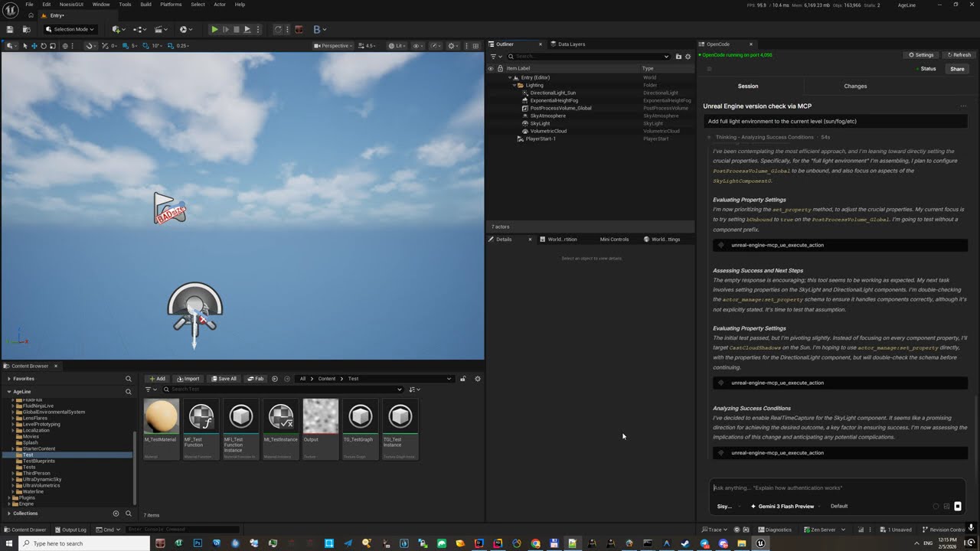Open the Content Drawer from status bar
Image resolution: width=980 pixels, height=551 pixels.
point(25,530)
